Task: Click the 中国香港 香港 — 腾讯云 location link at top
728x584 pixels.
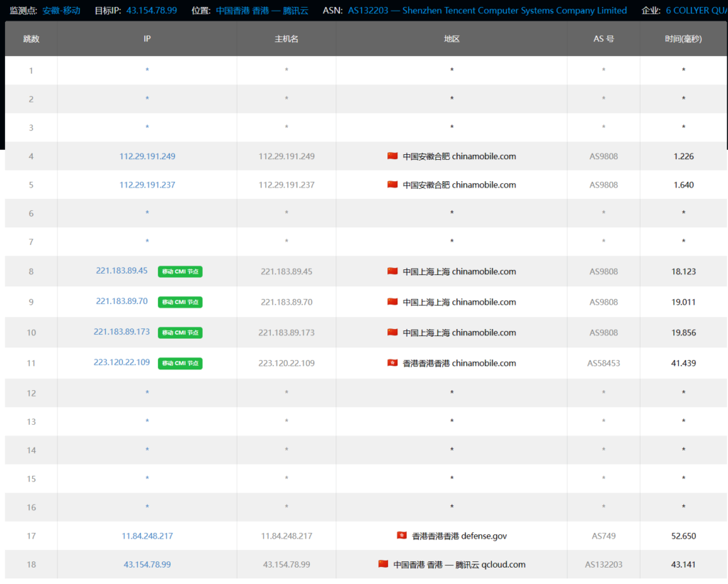Action: pyautogui.click(x=262, y=11)
